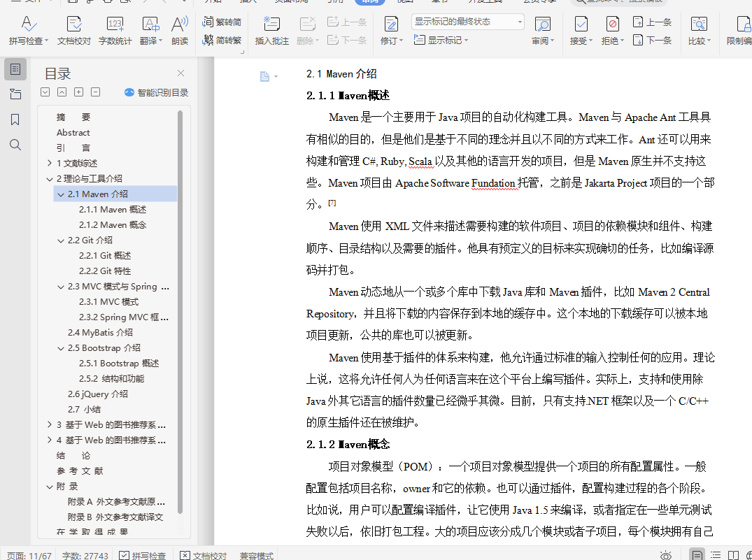Open 2.3.1 MVC 模式 section
This screenshot has height=560, width=752.
[109, 301]
